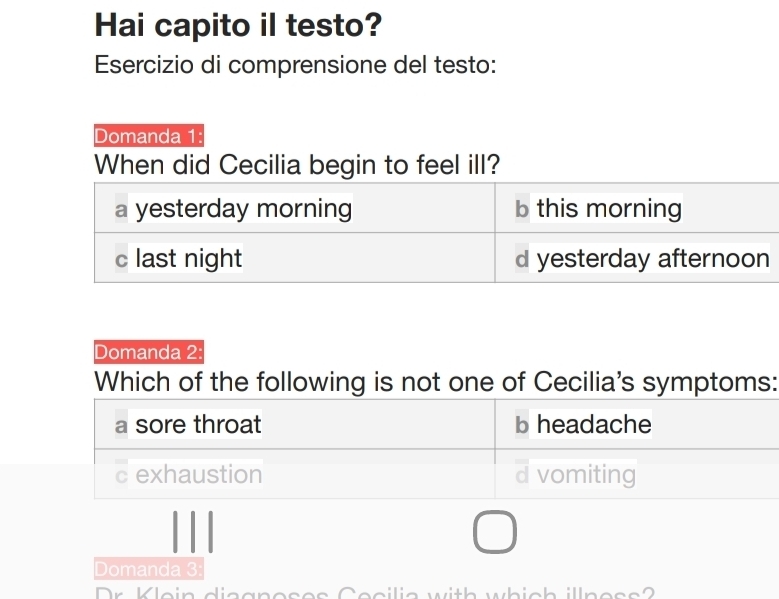Choose 'sore throat' for Domanda 2
Screen dimensions: 779x599
pyautogui.click(x=198, y=425)
